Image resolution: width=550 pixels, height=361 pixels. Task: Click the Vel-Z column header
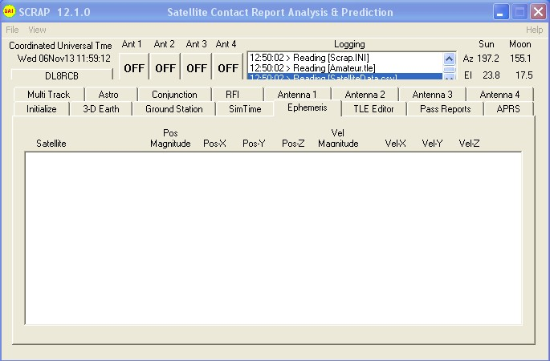click(x=469, y=143)
